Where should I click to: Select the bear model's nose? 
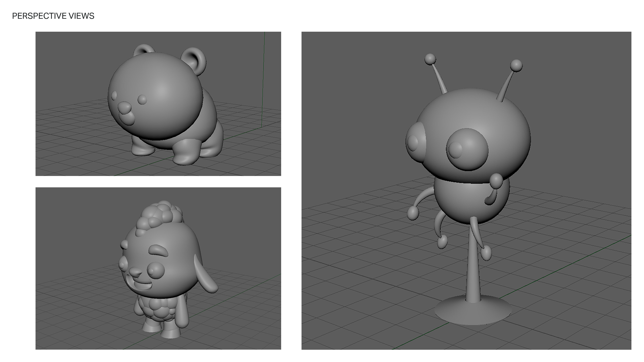[124, 107]
